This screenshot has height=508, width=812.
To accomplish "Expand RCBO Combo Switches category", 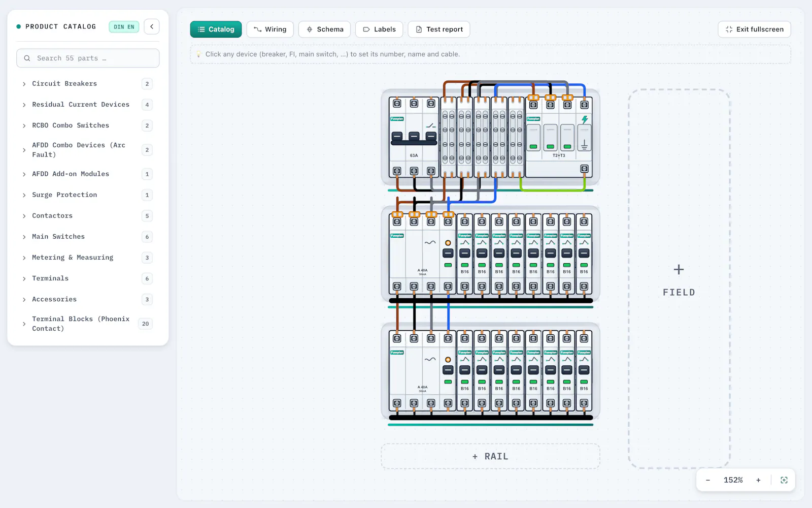I will [x=88, y=125].
